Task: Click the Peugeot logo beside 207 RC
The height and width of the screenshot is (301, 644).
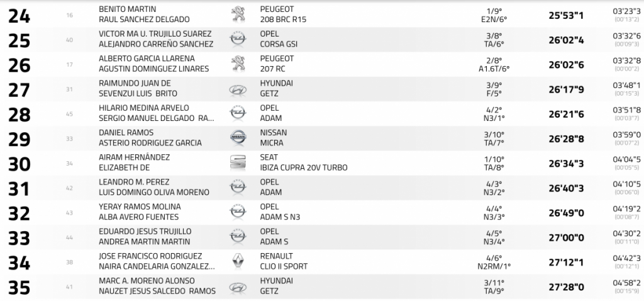Action: point(238,64)
